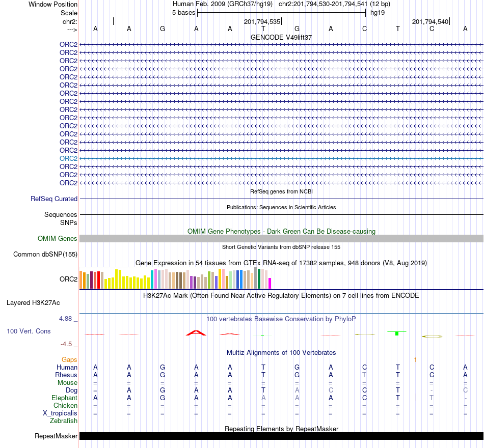This screenshot has height=448, width=484.
Task: Click the 'RefSeq genes from NCBI' title
Action: click(x=281, y=191)
